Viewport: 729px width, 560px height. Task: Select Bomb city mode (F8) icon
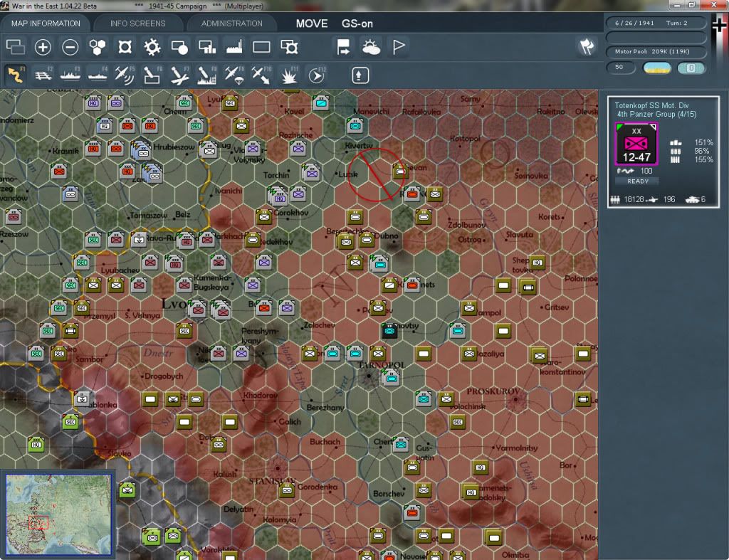[207, 75]
